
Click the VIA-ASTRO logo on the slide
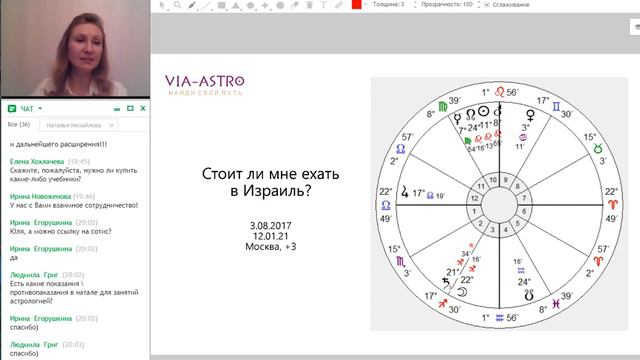coord(205,84)
